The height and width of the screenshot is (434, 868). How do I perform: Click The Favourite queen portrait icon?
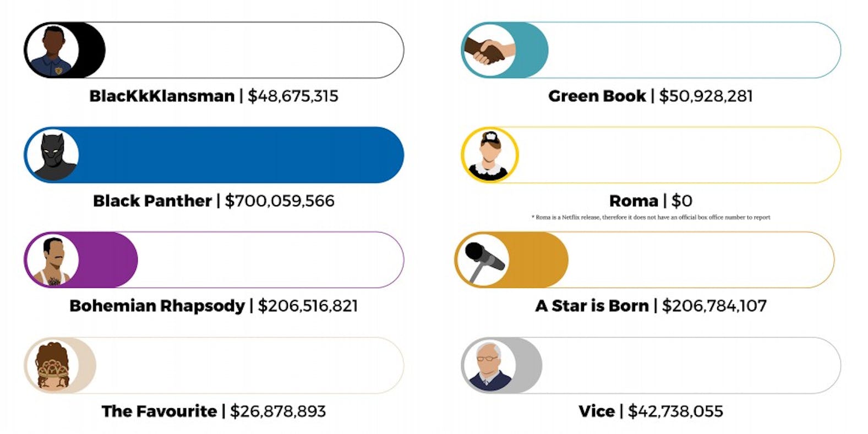52,365
